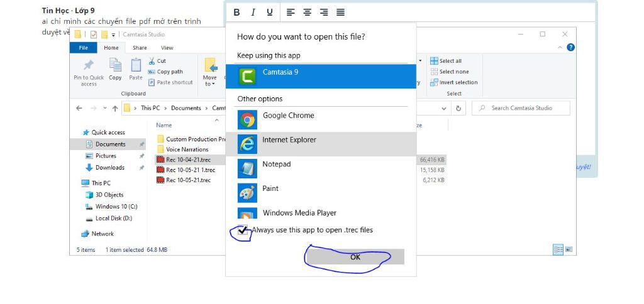
Task: Choose Internet Explorer to open file
Action: 321,144
